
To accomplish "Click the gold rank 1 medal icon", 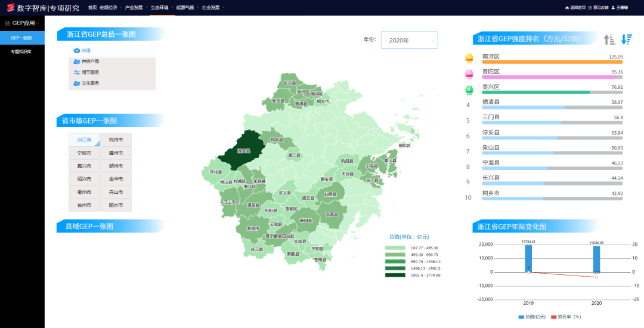I will (469, 58).
